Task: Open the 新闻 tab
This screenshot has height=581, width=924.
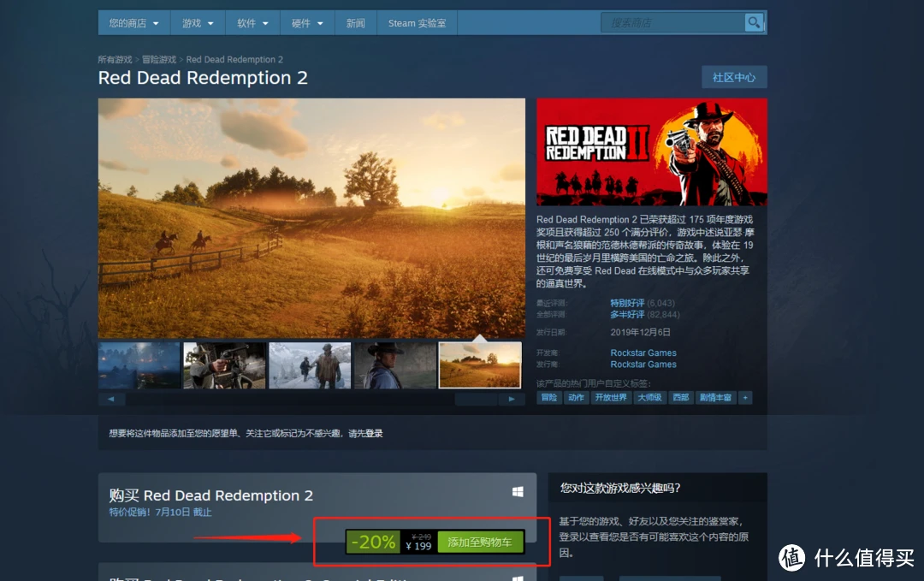Action: click(x=356, y=23)
